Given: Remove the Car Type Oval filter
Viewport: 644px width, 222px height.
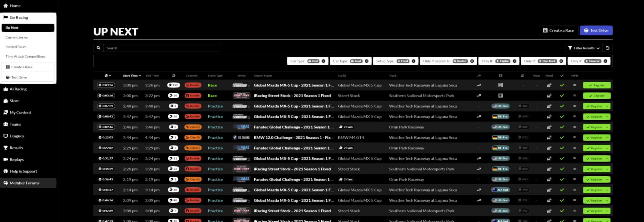Looking at the screenshot, I should tap(323, 61).
